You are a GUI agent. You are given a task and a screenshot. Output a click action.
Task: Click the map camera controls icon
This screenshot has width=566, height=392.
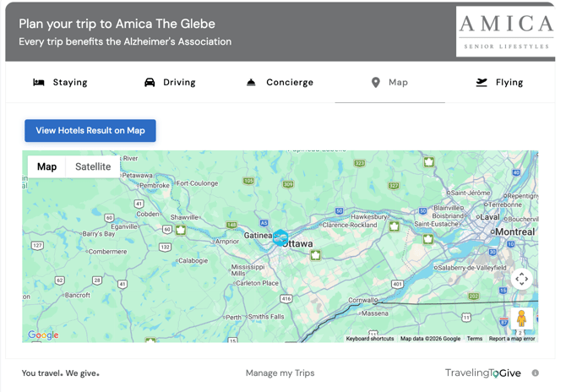point(521,279)
